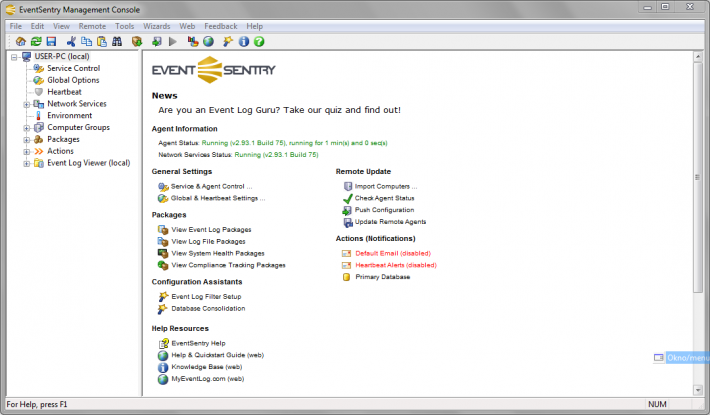Open the Event Log Guru quiz news link
Image resolution: width=710 pixels, height=415 pixels.
point(279,110)
